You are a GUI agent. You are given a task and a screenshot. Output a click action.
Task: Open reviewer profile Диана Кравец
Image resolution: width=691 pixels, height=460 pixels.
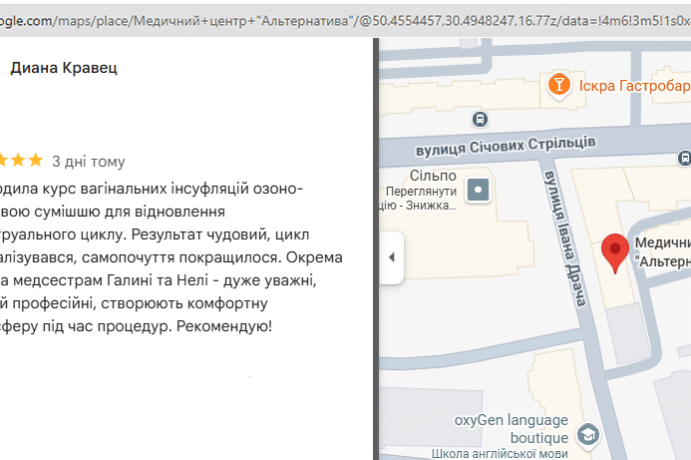pyautogui.click(x=63, y=68)
